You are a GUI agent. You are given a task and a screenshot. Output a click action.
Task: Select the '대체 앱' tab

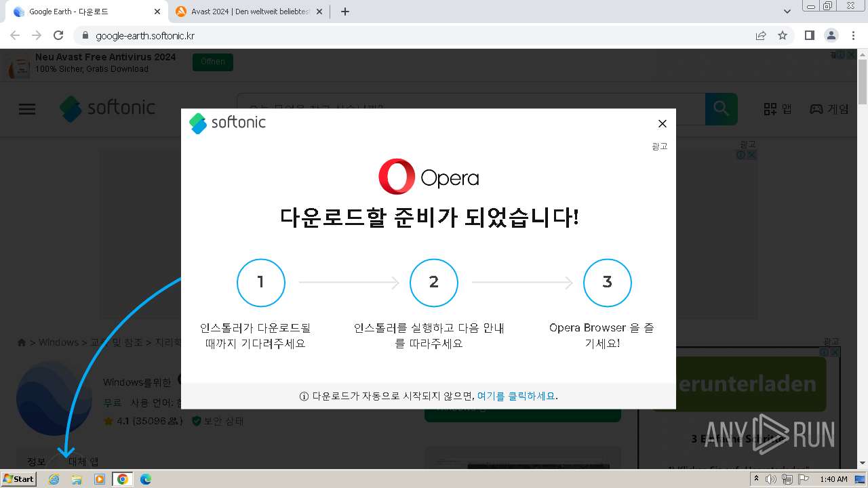point(83,462)
